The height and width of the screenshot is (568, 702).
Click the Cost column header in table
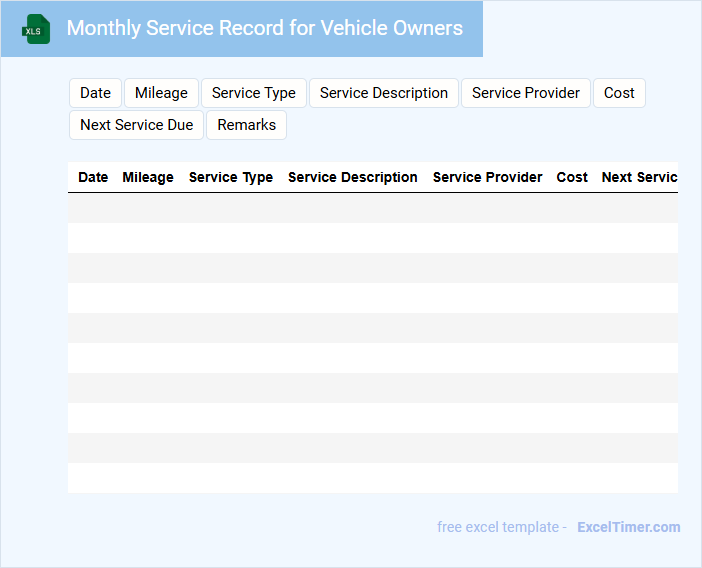click(572, 177)
